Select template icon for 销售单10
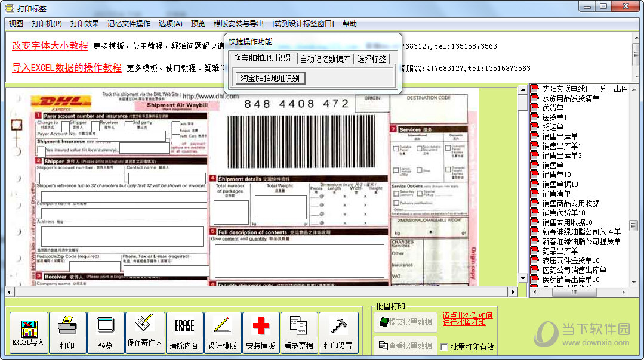 coord(535,175)
